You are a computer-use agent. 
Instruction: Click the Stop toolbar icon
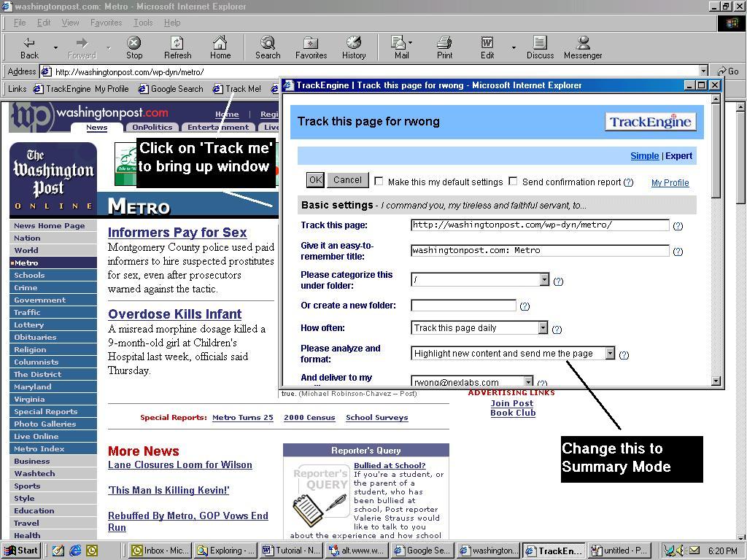(134, 48)
